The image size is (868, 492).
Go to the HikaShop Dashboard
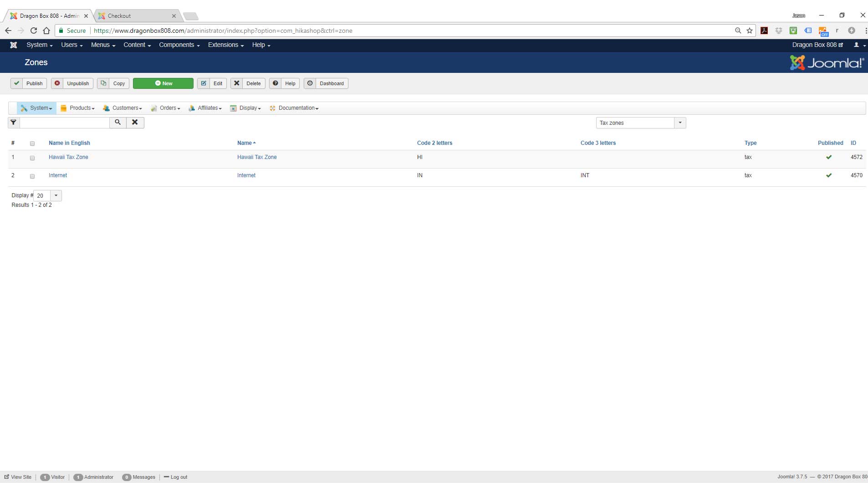pyautogui.click(x=326, y=83)
